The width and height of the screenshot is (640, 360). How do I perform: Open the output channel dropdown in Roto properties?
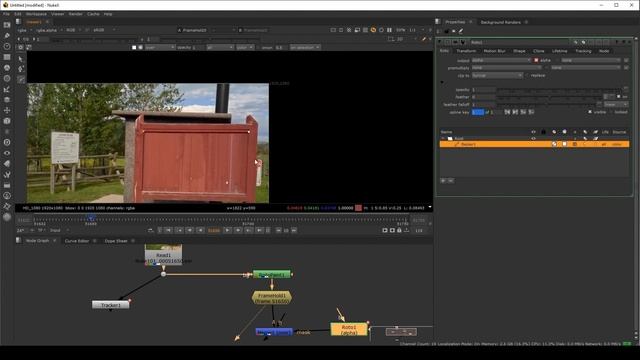tap(501, 60)
